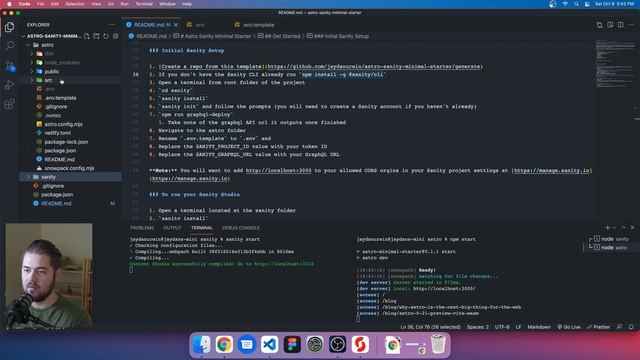Open .nvmrc file in Explorer
Viewport: 640px width, 360px height.
(x=53, y=116)
